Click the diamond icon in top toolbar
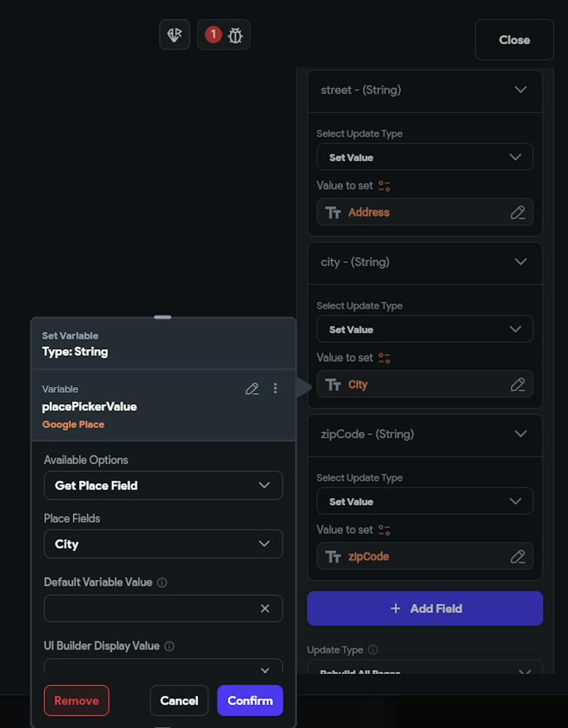 174,35
